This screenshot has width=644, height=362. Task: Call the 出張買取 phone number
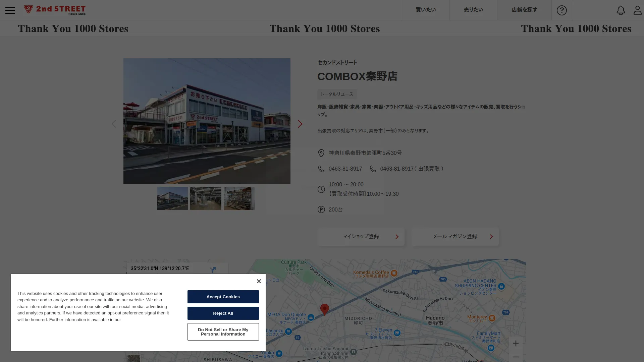[412, 169]
